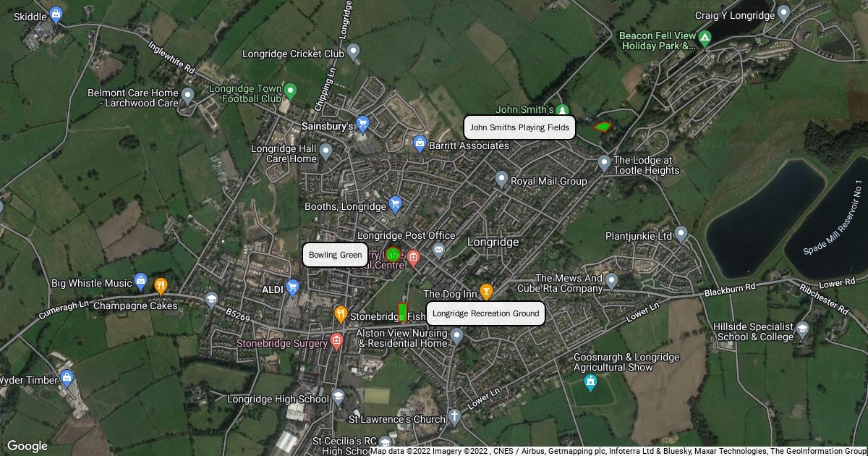Select St Lawrence's Church marker

454,416
